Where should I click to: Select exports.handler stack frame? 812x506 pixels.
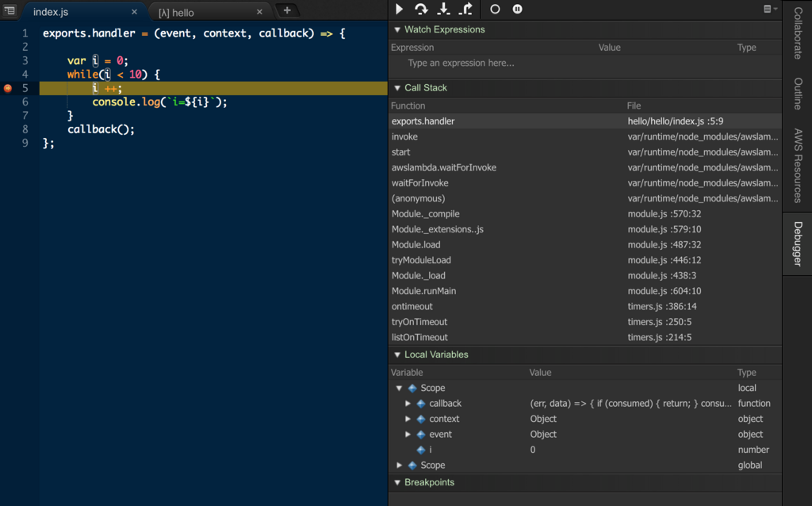[585, 121]
